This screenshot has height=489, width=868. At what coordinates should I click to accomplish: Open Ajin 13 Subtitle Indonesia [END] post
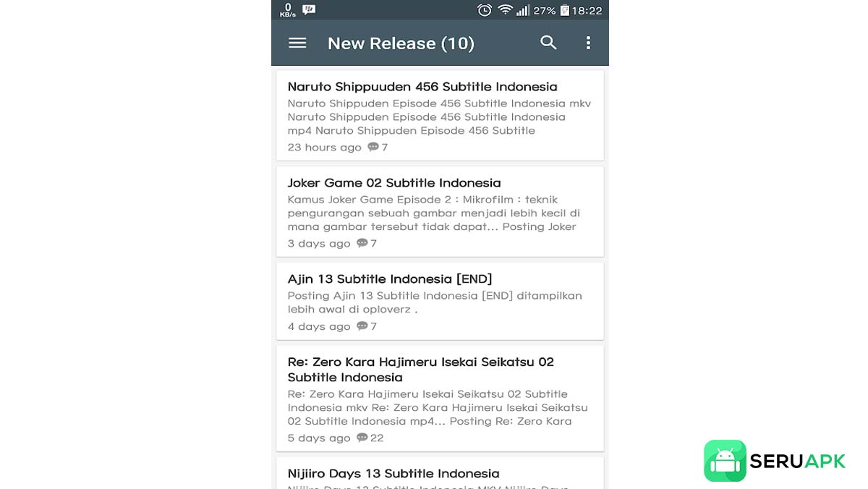pos(390,279)
